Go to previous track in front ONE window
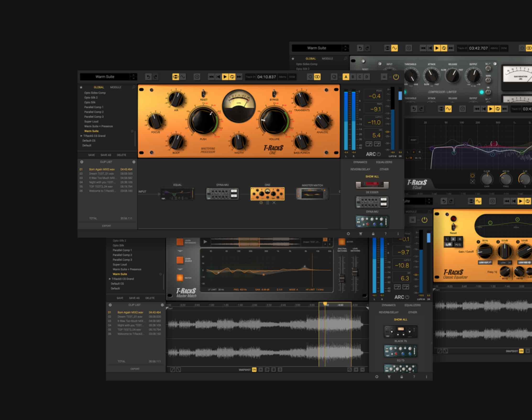The width and height of the screenshot is (532, 420). click(218, 77)
